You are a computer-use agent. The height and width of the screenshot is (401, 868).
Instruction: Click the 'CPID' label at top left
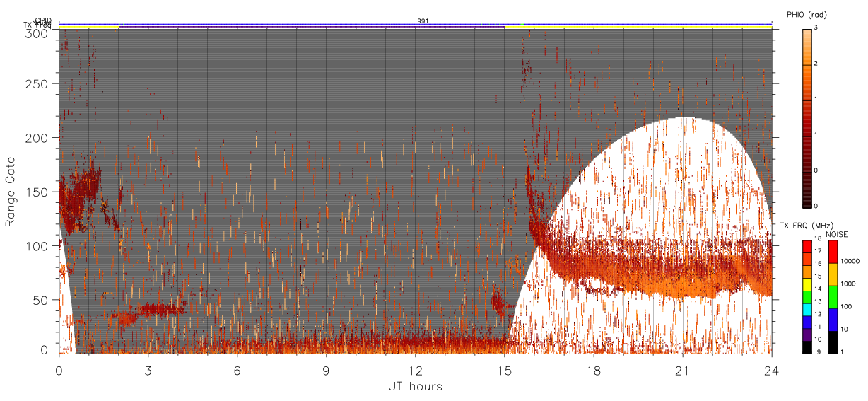[43, 21]
